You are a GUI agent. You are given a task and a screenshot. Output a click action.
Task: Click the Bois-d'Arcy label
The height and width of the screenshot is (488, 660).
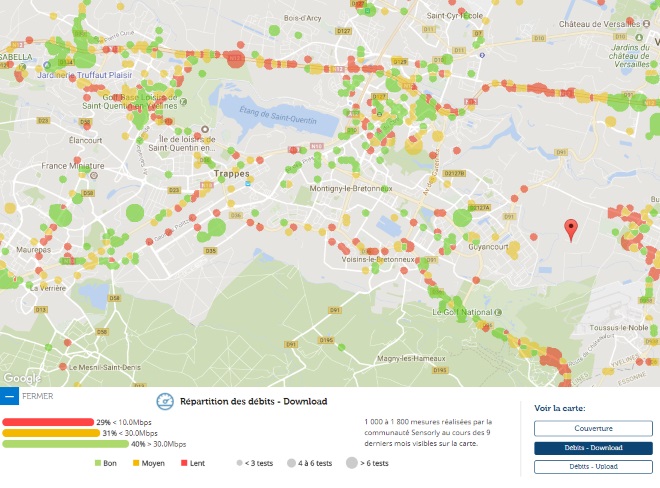[302, 18]
